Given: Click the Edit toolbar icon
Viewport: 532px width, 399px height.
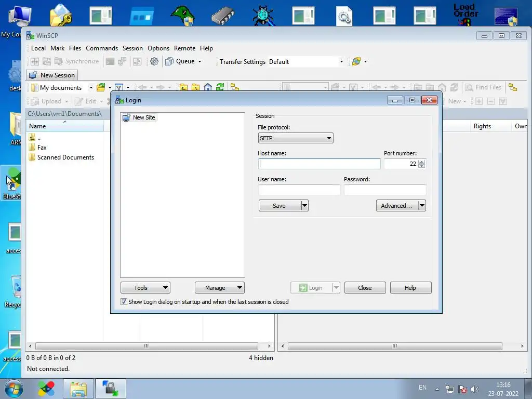Looking at the screenshot, I should click(79, 101).
